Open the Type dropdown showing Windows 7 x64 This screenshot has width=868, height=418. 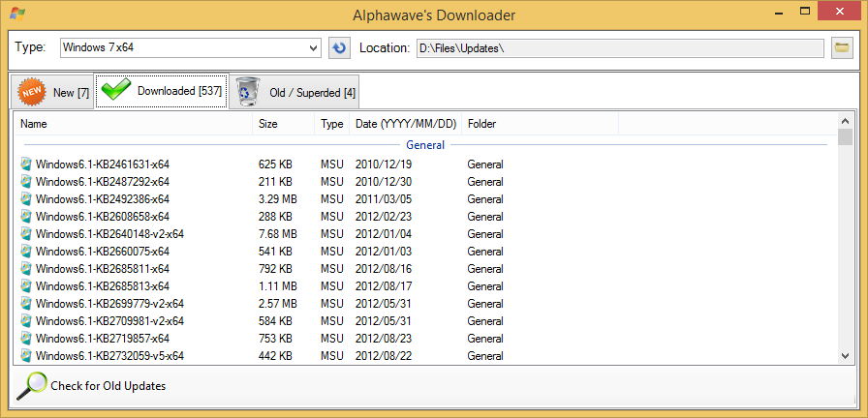pyautogui.click(x=191, y=47)
